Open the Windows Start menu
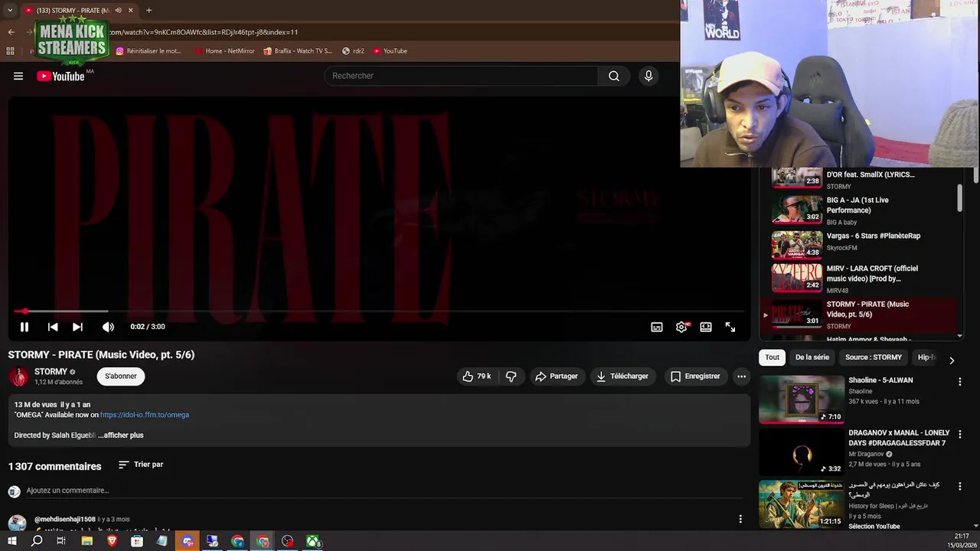This screenshot has width=980, height=551. tap(11, 541)
